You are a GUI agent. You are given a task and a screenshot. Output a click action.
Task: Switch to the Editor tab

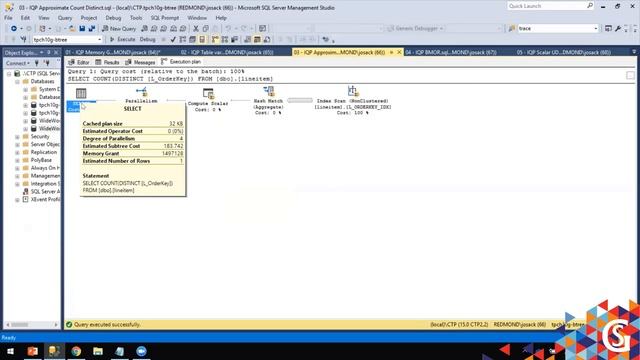click(x=79, y=62)
